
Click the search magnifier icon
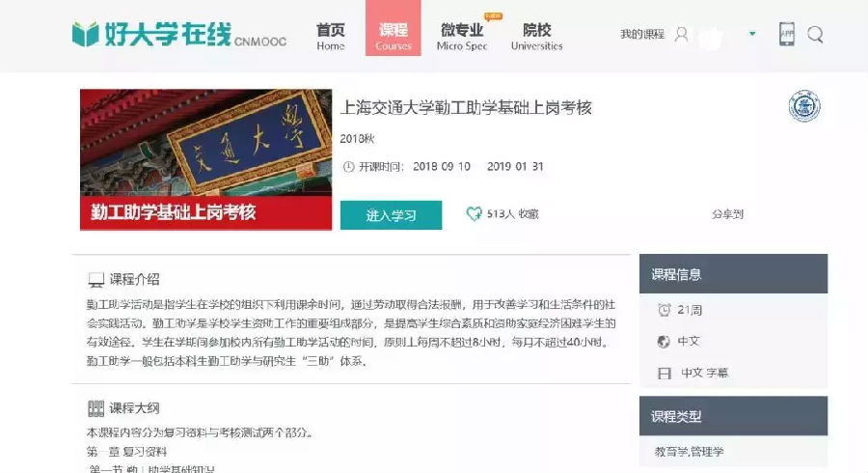tap(815, 35)
